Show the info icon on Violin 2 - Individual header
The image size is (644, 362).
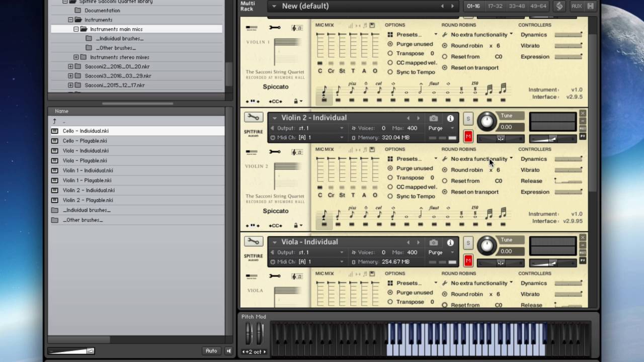pos(450,118)
